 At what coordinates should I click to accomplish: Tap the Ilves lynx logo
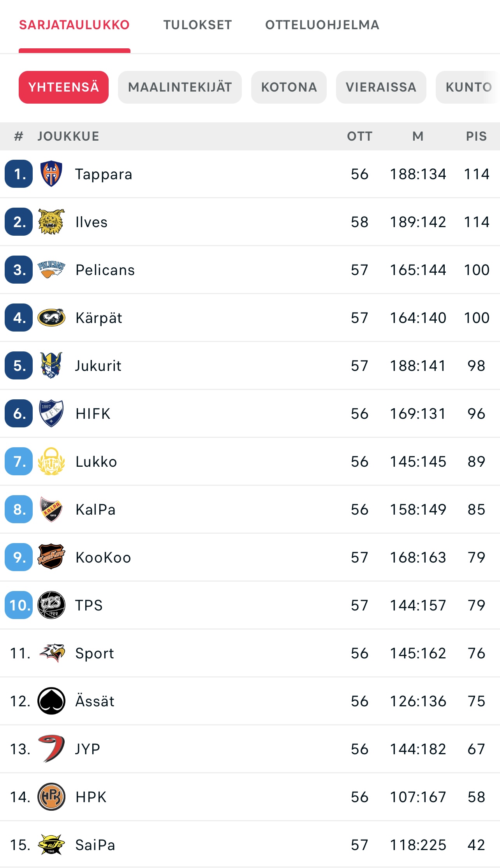pyautogui.click(x=51, y=222)
